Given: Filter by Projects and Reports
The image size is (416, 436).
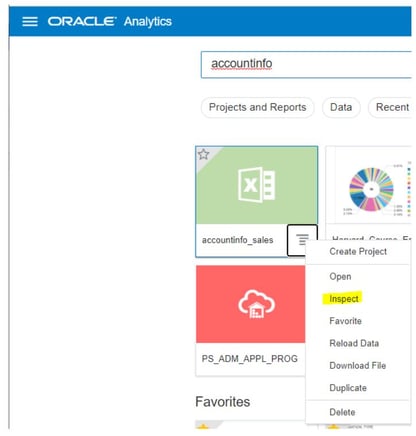Looking at the screenshot, I should 257,107.
